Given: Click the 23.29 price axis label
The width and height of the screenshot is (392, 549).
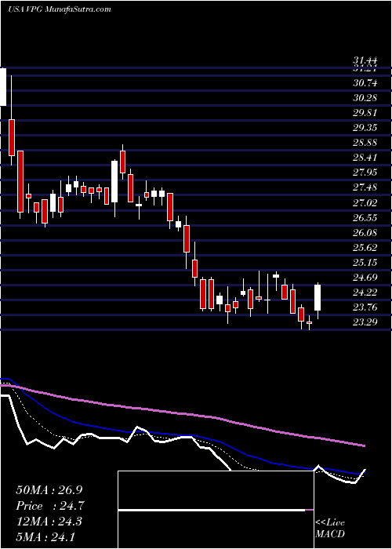Looking at the screenshot, I should coord(365,322).
